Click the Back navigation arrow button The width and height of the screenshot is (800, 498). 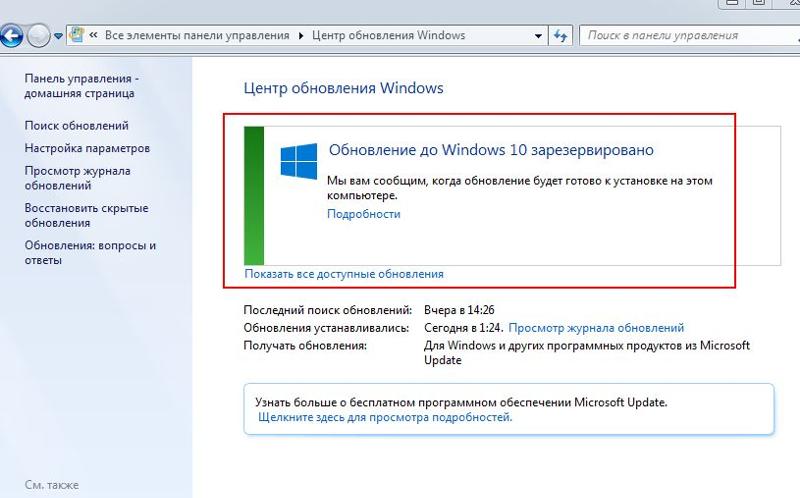coord(11,36)
